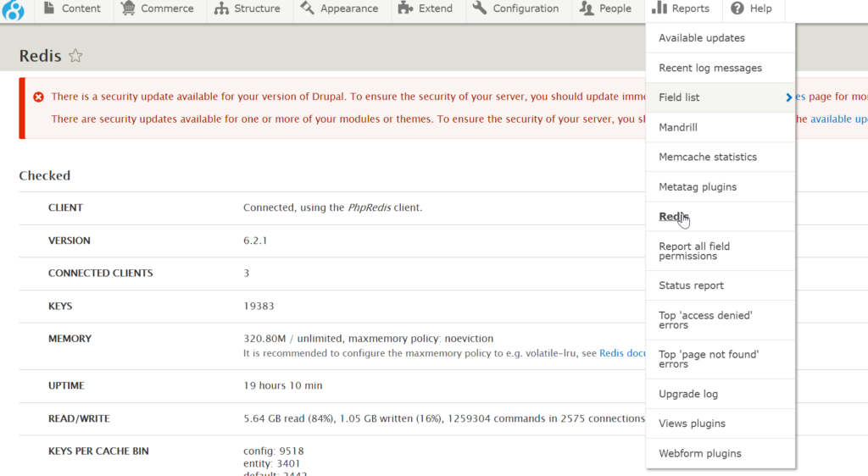Click the READ/WRITE row label

click(79, 418)
